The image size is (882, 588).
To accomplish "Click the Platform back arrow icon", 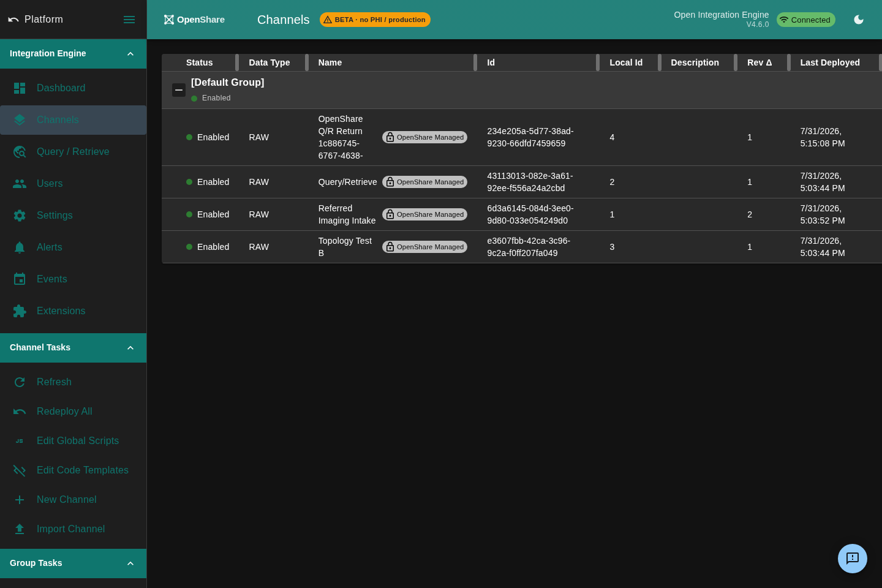I will (13, 20).
